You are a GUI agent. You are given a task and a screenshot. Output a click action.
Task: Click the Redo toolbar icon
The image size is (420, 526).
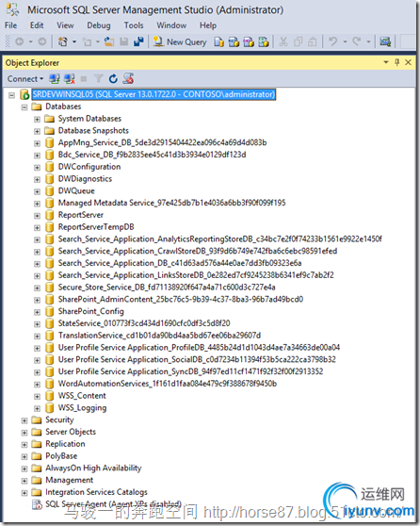356,41
